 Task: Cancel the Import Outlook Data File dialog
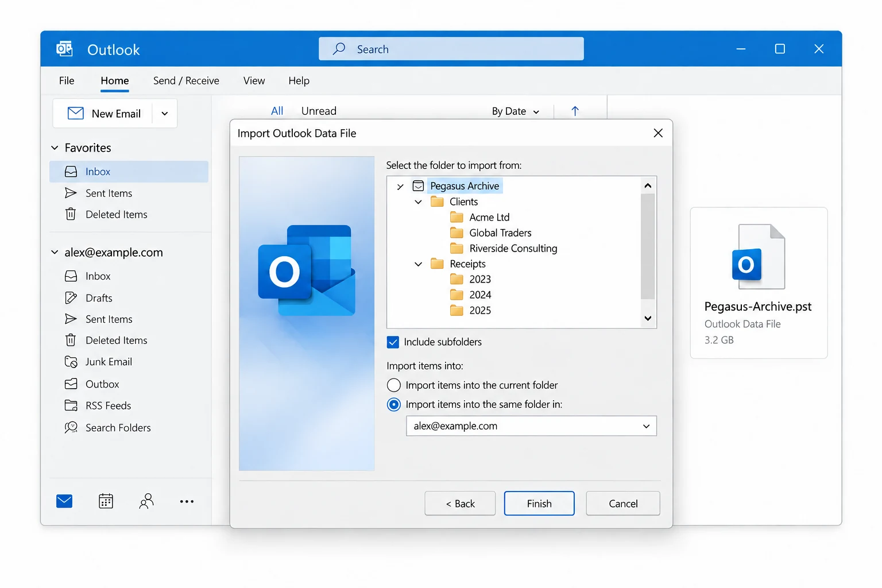(623, 504)
